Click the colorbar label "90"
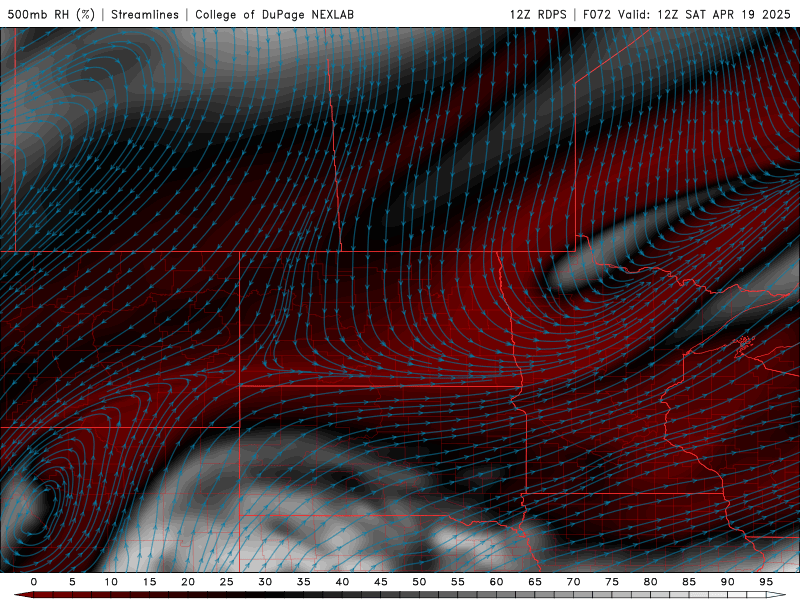The image size is (800, 600). (728, 582)
